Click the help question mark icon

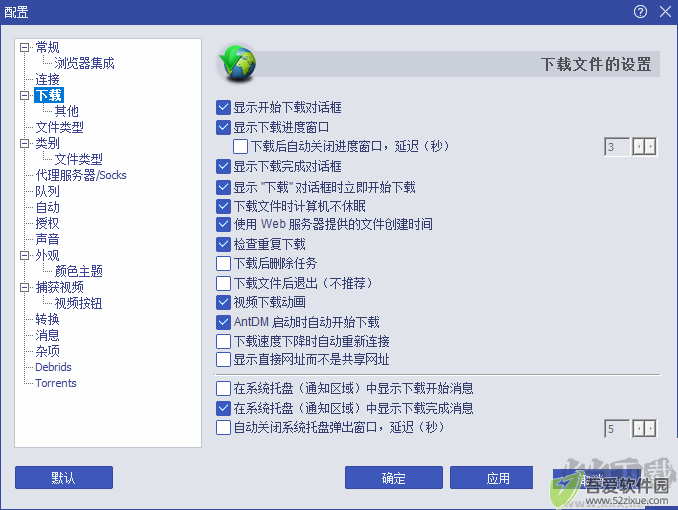tap(640, 12)
